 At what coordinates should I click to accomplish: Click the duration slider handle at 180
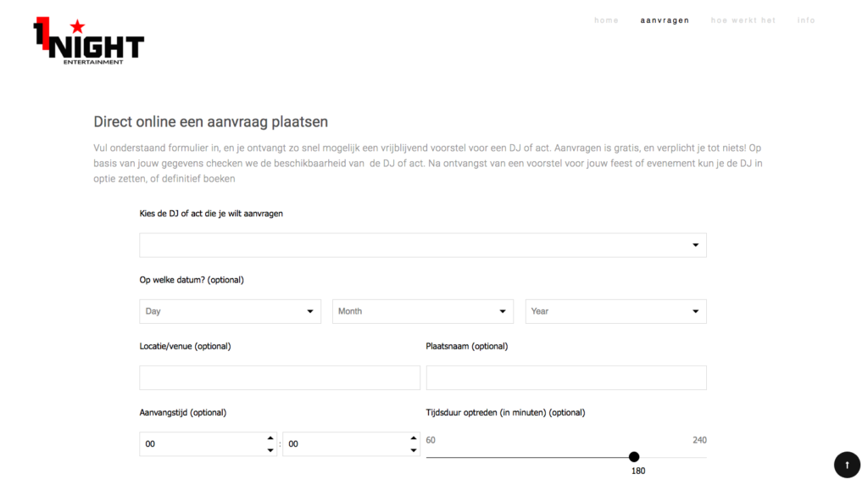click(634, 457)
